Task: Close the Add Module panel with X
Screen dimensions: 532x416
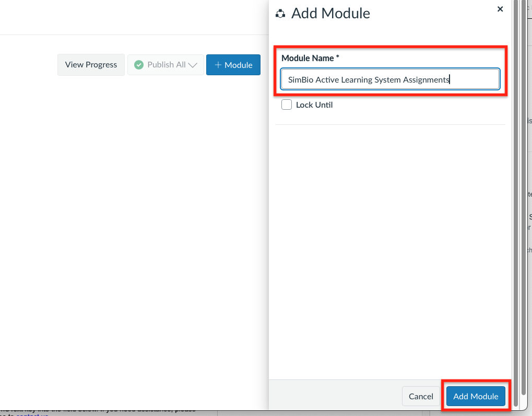Action: (500, 9)
